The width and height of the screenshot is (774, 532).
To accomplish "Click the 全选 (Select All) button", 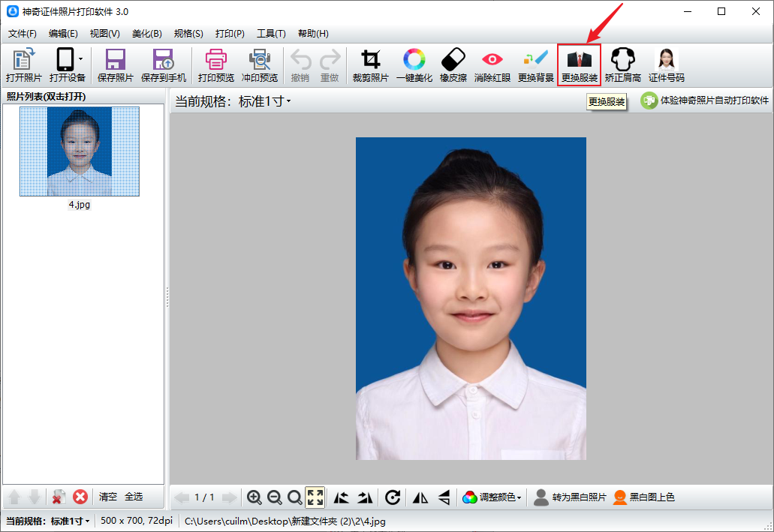I will coord(133,497).
